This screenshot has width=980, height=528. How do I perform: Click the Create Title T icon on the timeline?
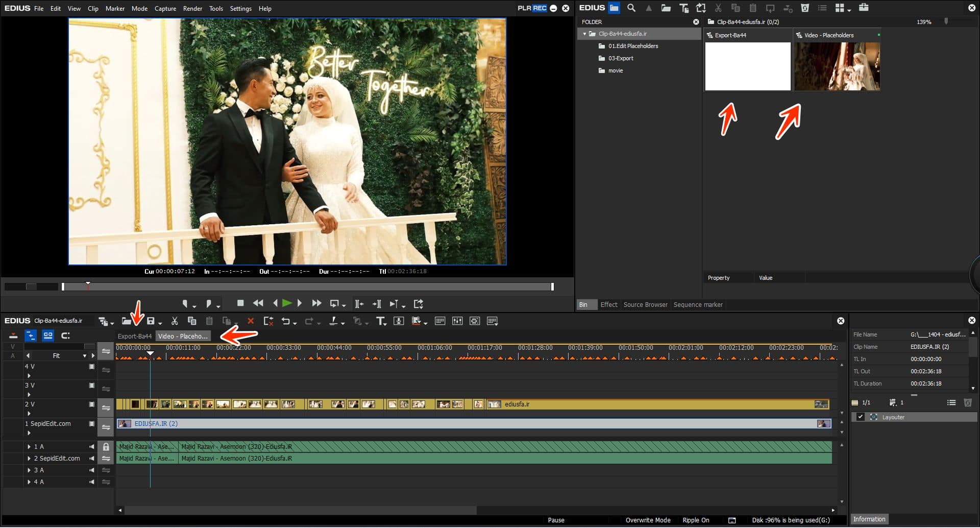tap(380, 321)
